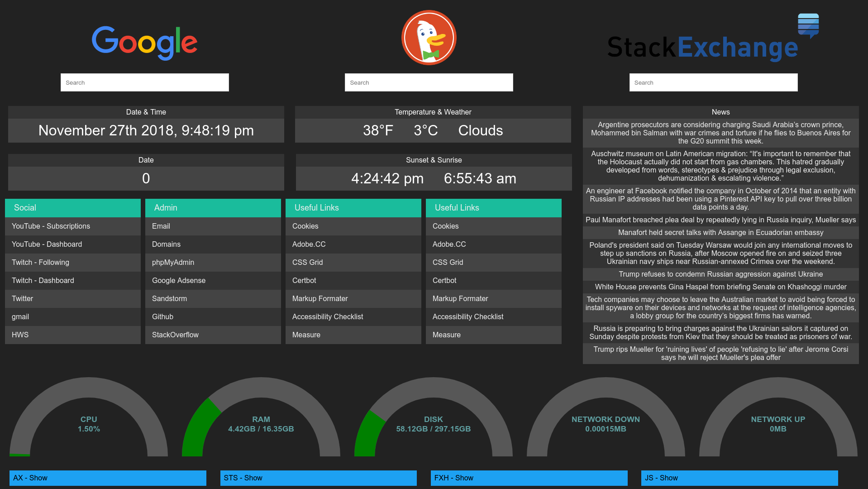
Task: Toggle the JS - Show bar
Action: [x=739, y=478]
